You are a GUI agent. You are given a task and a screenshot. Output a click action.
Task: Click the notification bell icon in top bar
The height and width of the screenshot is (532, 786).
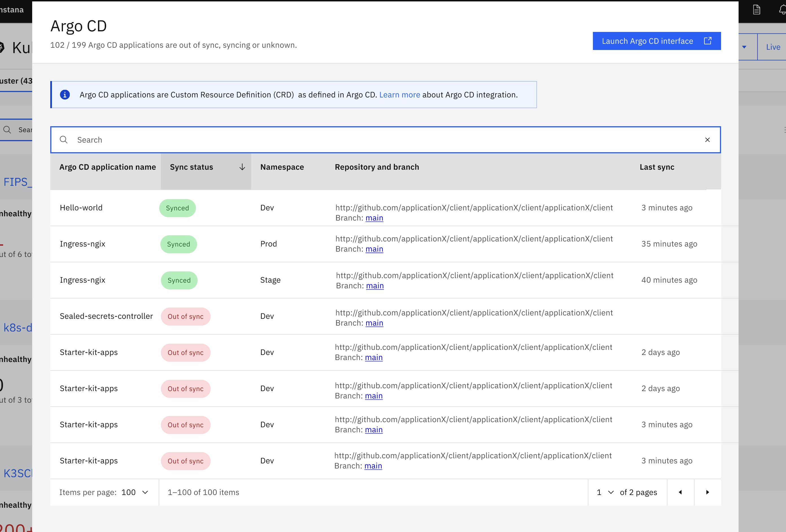click(x=782, y=10)
